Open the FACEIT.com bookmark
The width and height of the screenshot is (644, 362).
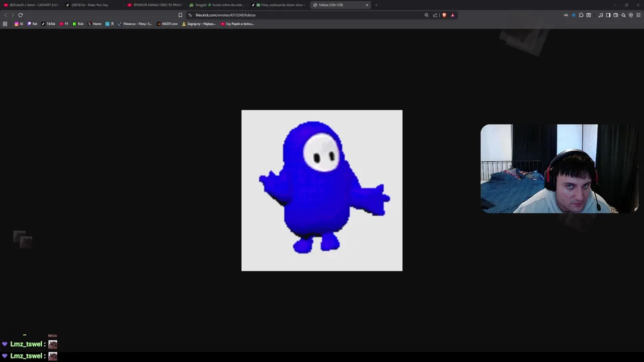pyautogui.click(x=167, y=24)
